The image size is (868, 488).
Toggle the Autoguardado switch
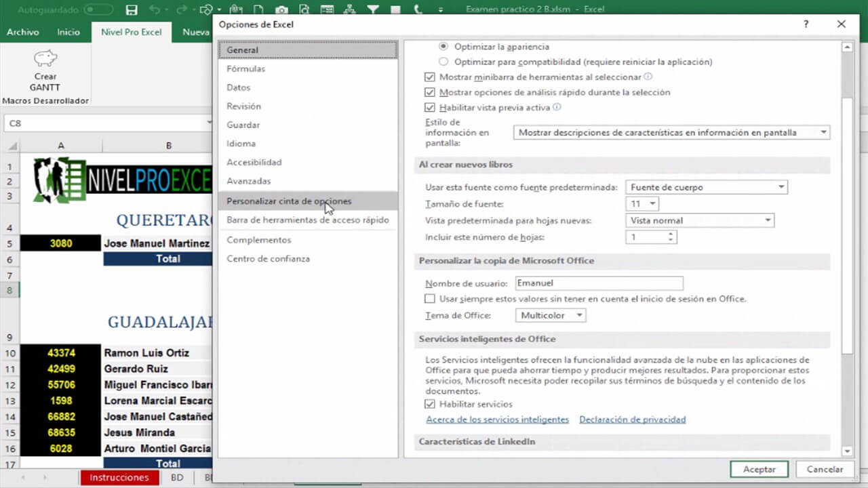(98, 10)
